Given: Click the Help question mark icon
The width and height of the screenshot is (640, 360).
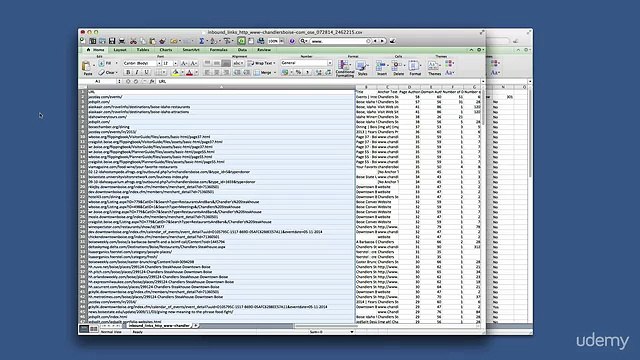Looking at the screenshot, I should [x=292, y=41].
